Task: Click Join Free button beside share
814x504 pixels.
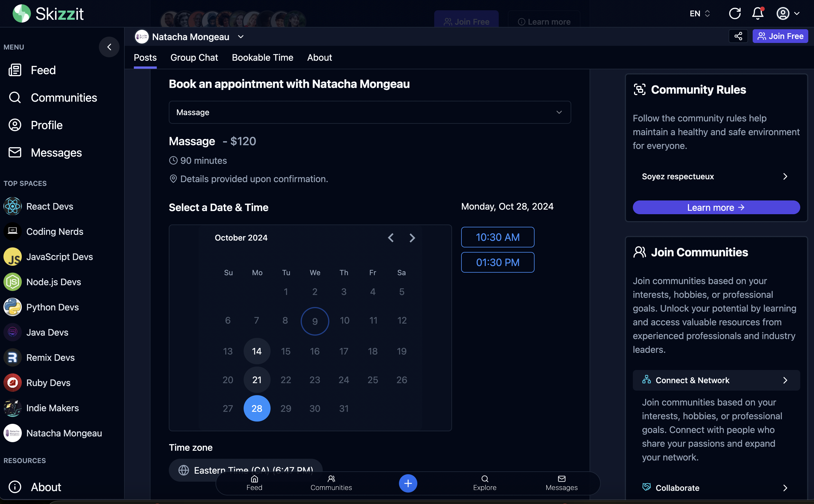Action: [x=780, y=36]
